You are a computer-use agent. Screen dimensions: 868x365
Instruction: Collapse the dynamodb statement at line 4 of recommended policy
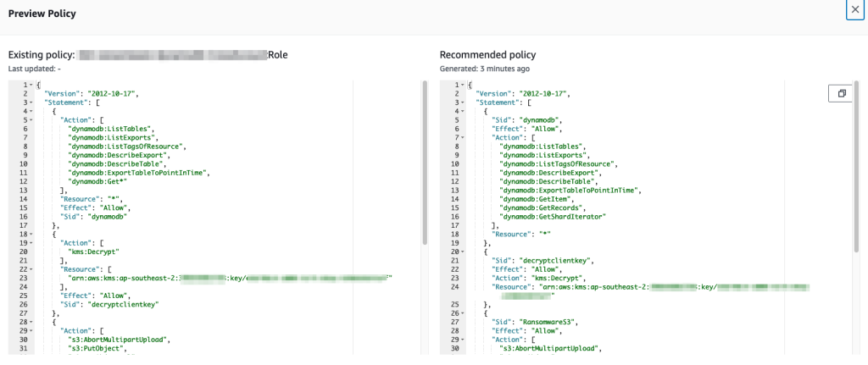462,111
